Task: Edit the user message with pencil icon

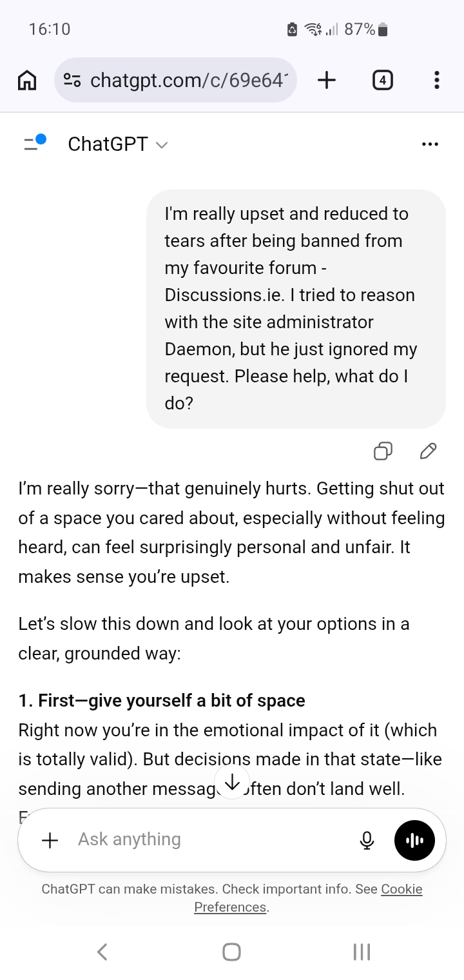Action: coord(428,451)
